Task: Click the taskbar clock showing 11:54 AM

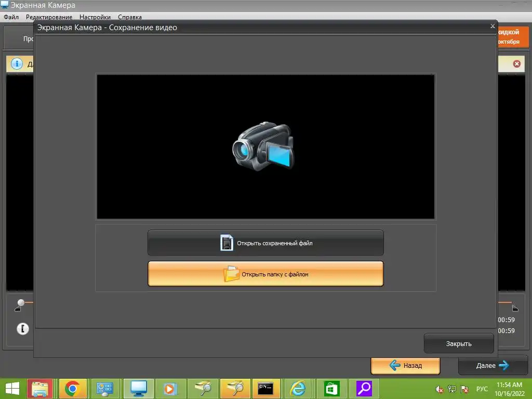Action: 509,389
